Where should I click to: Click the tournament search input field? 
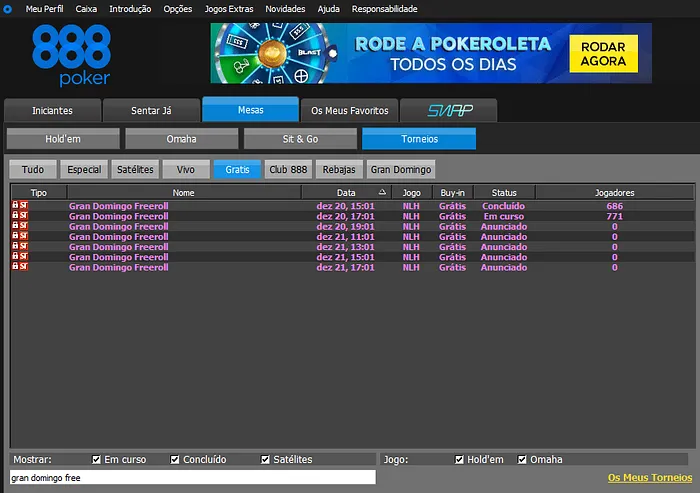(192, 477)
